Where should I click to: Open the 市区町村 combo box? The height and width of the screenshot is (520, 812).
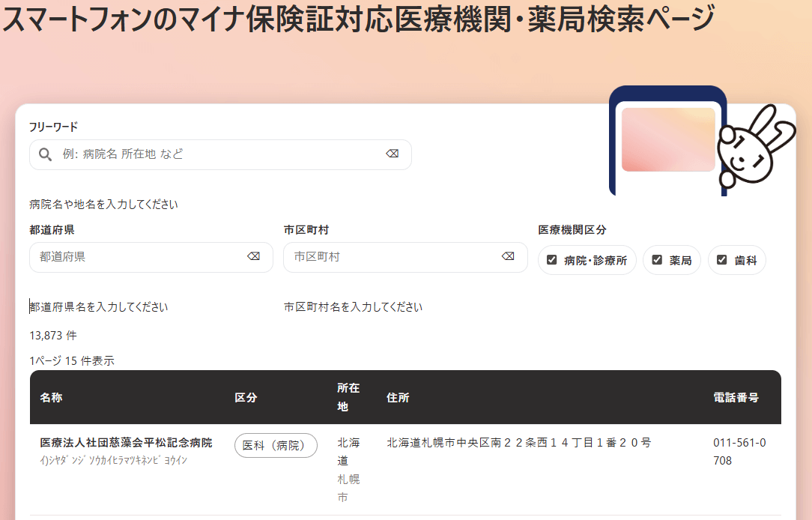[x=393, y=257]
